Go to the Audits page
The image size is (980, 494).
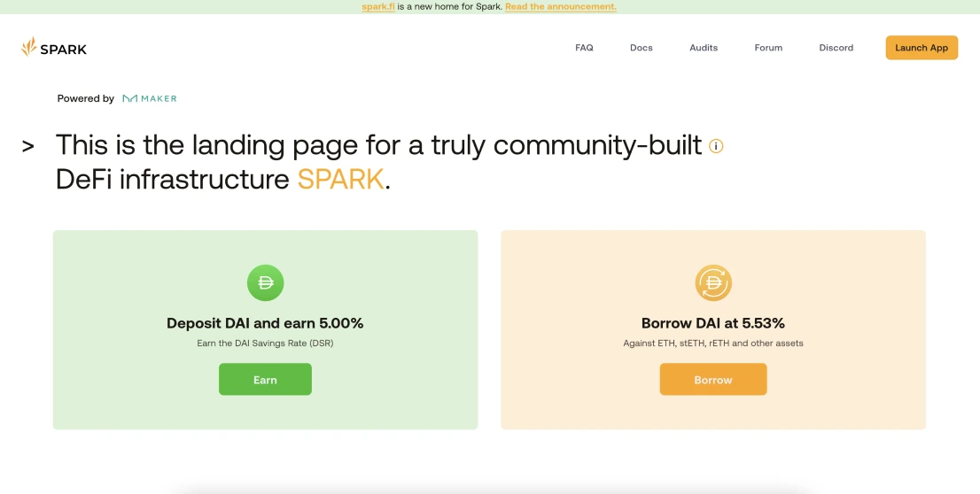[704, 48]
